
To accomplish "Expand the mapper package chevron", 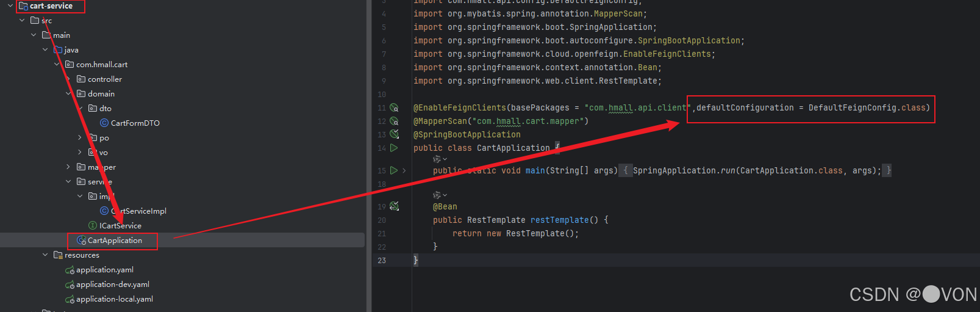I will tap(68, 167).
